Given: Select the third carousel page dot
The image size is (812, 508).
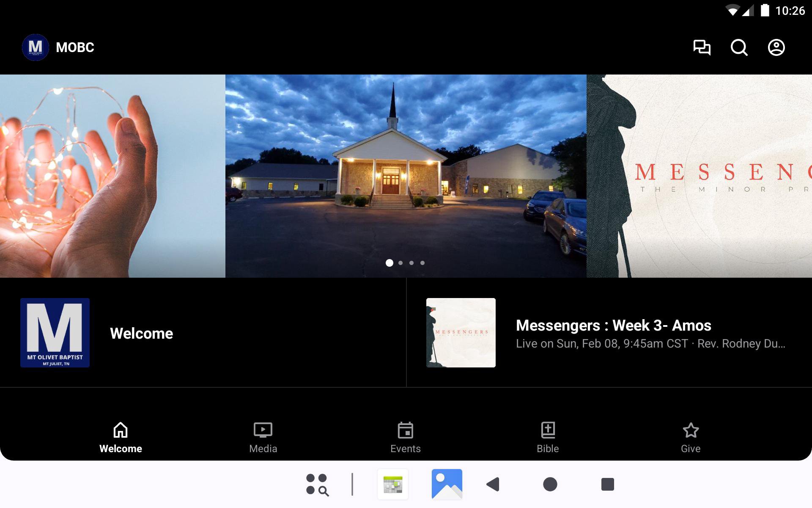Looking at the screenshot, I should [411, 263].
